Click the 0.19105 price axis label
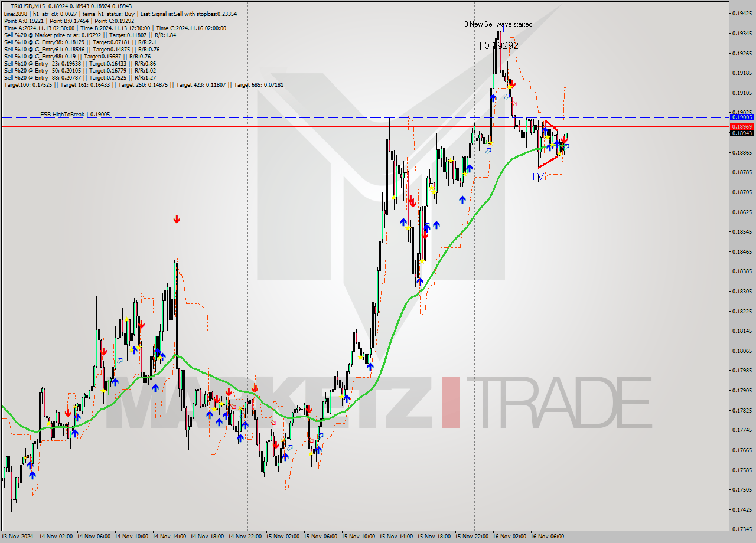Image resolution: width=756 pixels, height=543 pixels. (742, 93)
